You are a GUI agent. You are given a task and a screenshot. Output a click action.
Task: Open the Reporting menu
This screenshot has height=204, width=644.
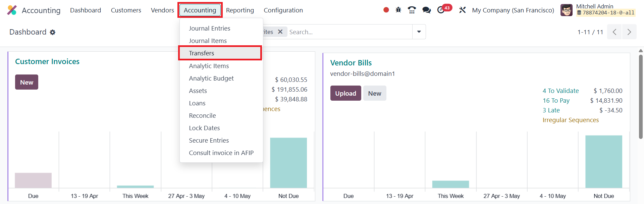(x=240, y=10)
